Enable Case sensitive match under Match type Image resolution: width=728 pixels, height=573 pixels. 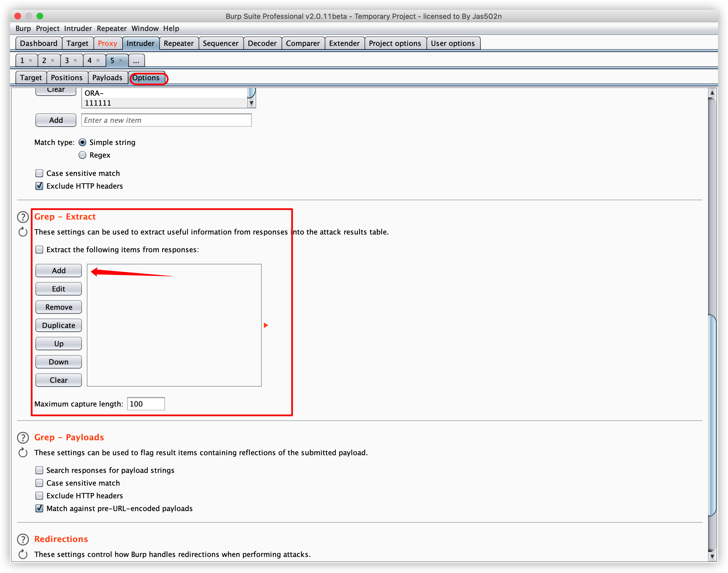[39, 173]
